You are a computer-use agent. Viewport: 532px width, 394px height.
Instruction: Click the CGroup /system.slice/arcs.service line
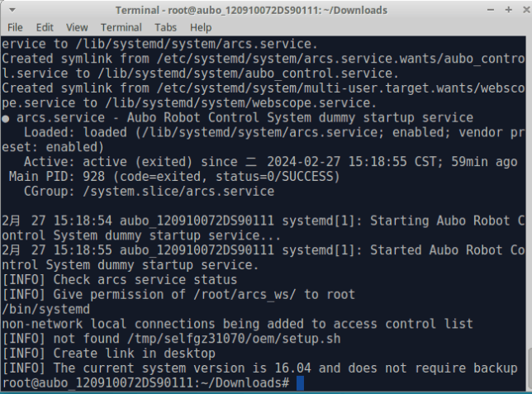pyautogui.click(x=149, y=192)
